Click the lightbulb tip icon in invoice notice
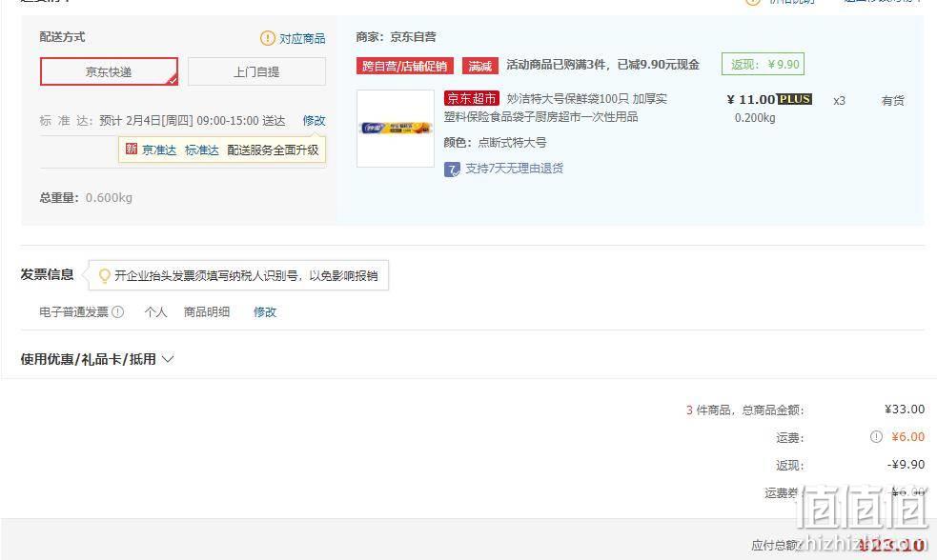 [105, 276]
